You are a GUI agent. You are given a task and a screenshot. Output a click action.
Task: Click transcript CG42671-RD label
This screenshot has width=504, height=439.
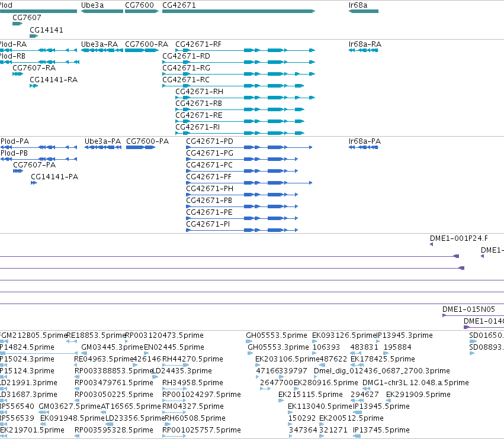[x=186, y=56]
